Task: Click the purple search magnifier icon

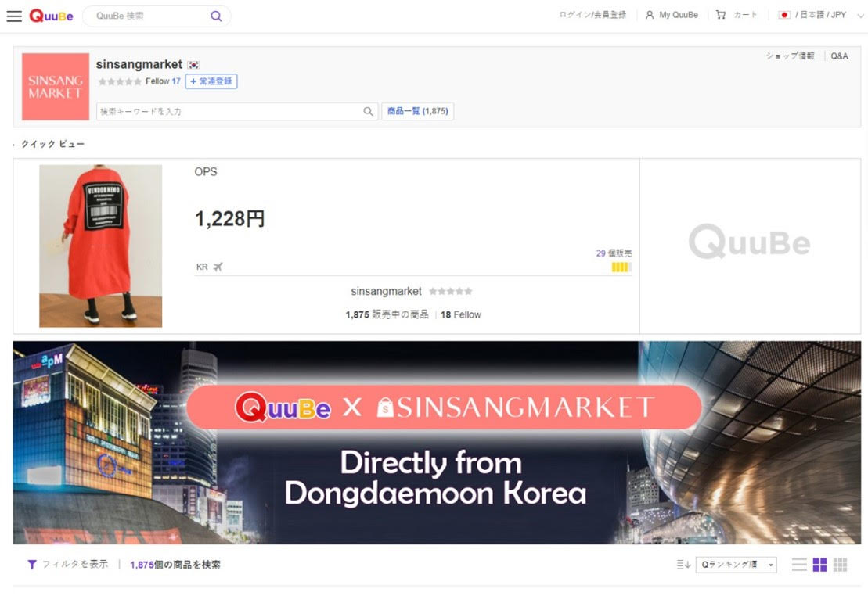Action: (x=216, y=16)
